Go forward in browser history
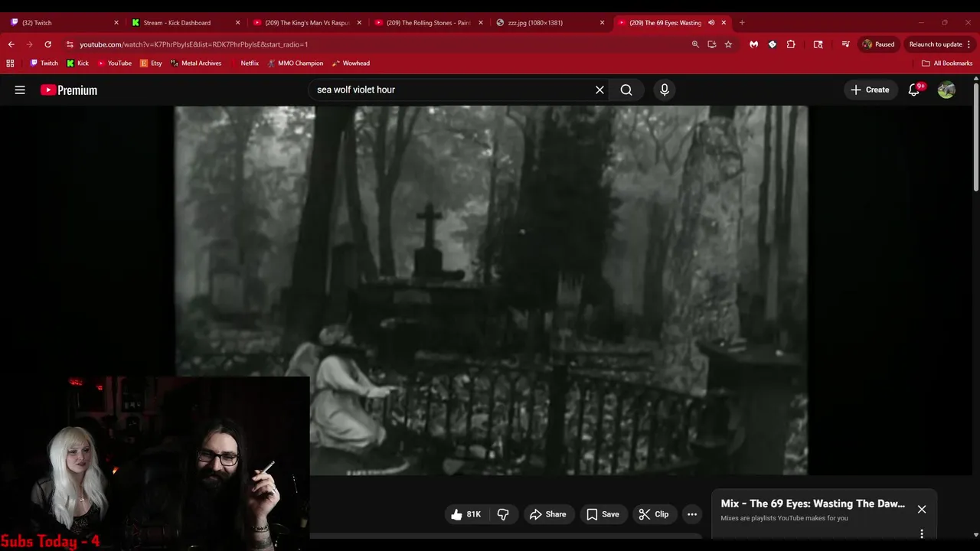 coord(30,44)
